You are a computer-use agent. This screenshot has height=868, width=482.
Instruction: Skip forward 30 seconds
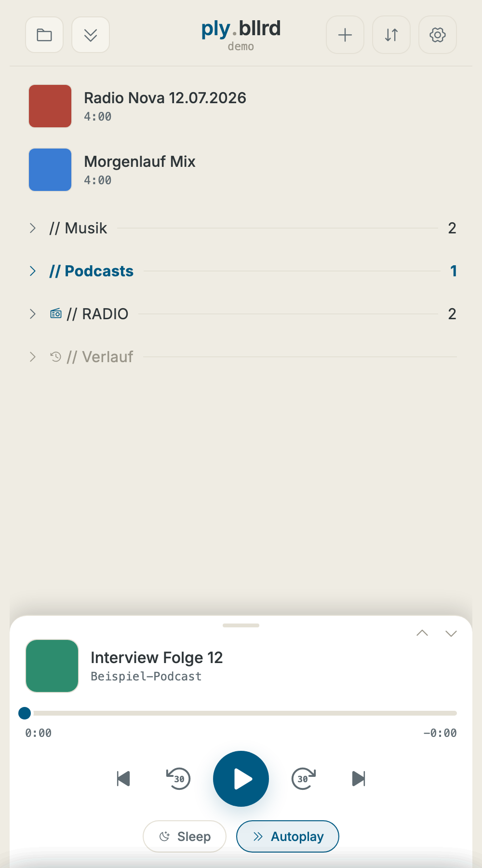coord(304,779)
